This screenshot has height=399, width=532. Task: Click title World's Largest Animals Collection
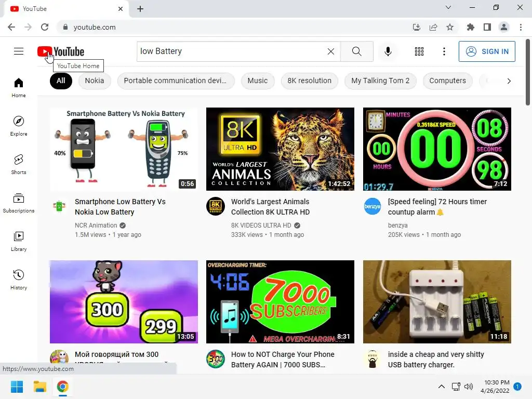(x=270, y=207)
